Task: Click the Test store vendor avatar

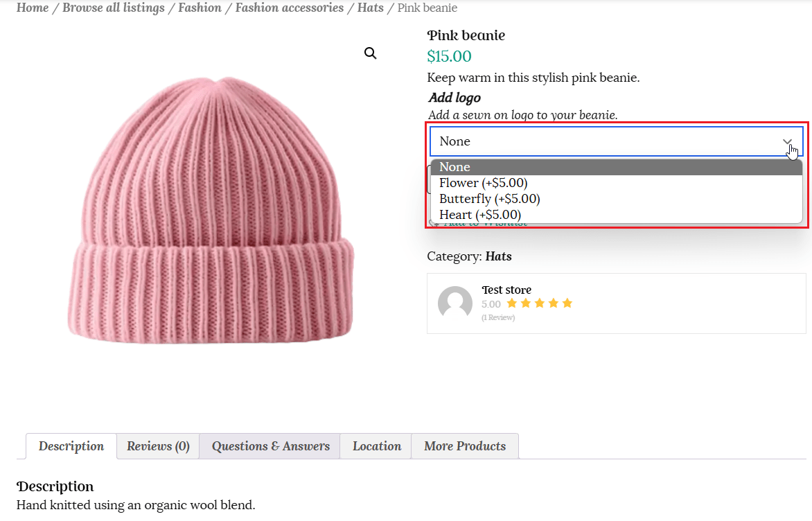Action: [455, 303]
